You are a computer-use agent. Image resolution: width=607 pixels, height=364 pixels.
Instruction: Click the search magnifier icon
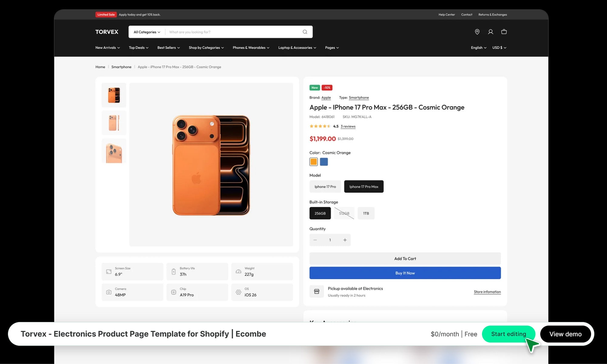(305, 32)
